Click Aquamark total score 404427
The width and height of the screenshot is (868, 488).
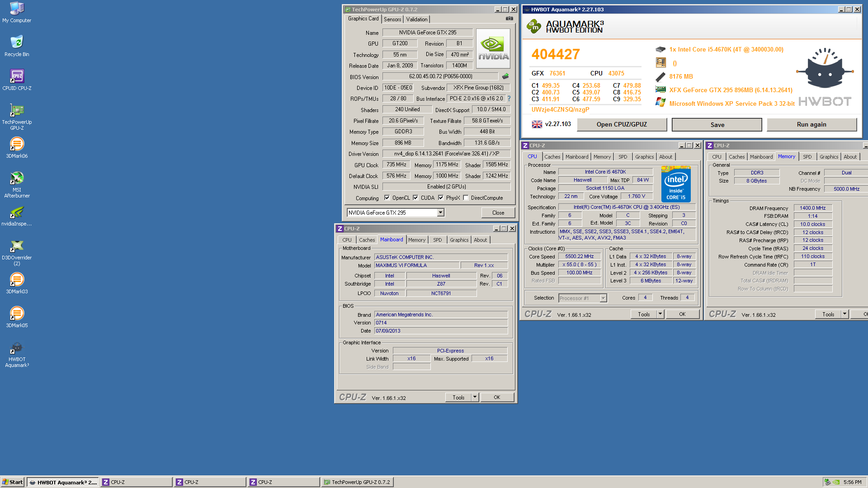click(x=556, y=54)
